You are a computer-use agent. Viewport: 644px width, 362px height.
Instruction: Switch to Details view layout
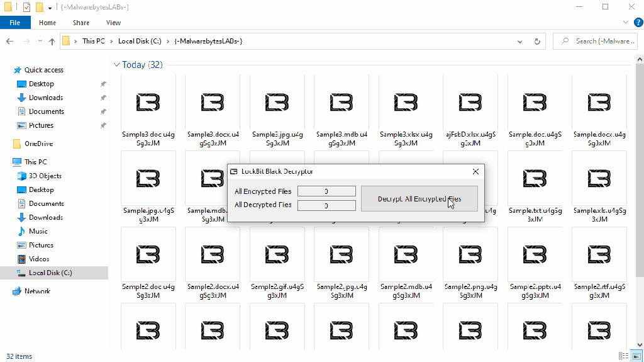pyautogui.click(x=623, y=356)
